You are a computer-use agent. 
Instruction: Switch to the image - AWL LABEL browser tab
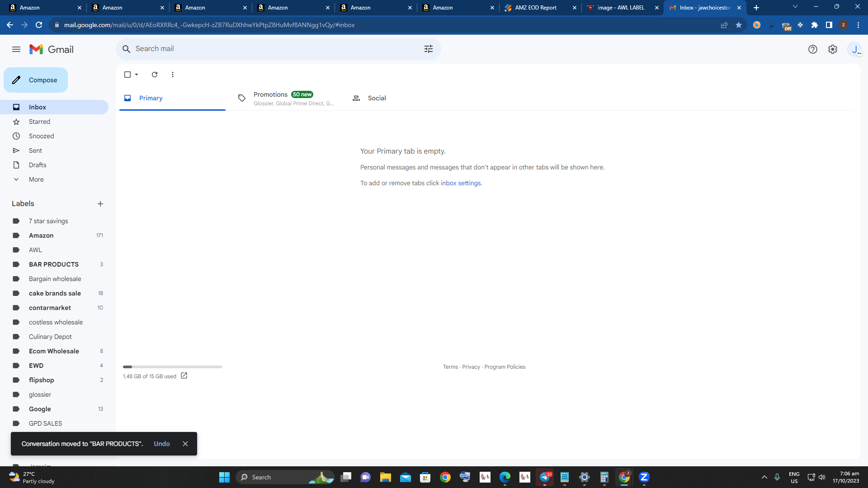[623, 8]
